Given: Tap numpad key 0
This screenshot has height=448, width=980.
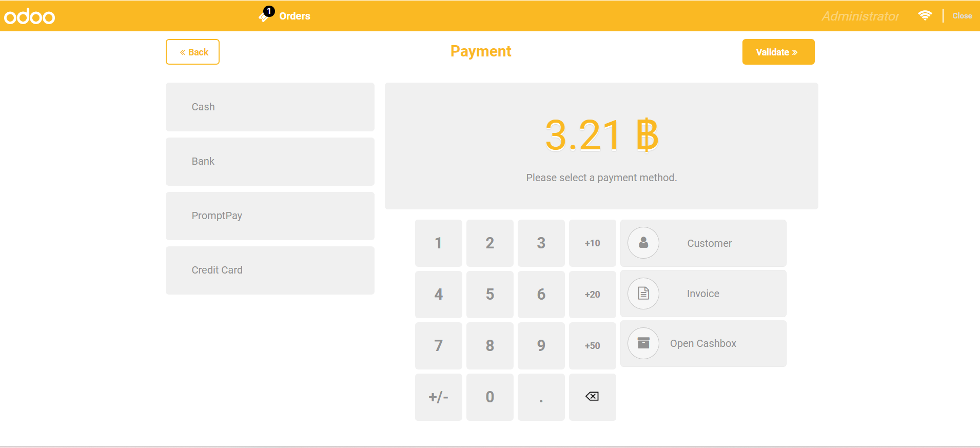Looking at the screenshot, I should pos(490,397).
